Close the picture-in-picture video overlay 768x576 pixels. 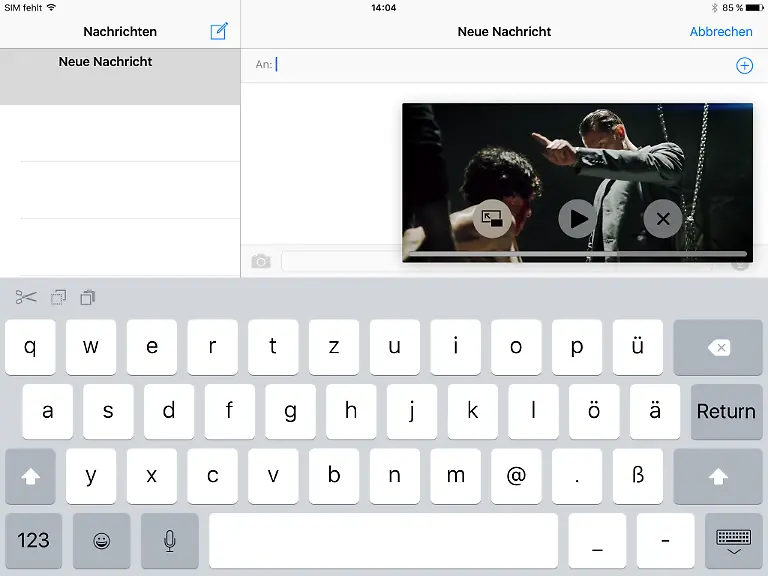[x=662, y=218]
